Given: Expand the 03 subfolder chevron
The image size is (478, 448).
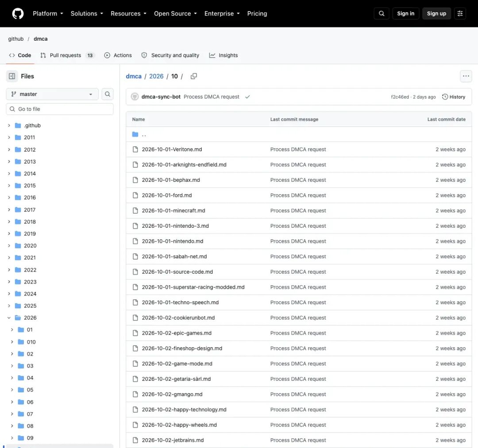Looking at the screenshot, I should pyautogui.click(x=12, y=366).
